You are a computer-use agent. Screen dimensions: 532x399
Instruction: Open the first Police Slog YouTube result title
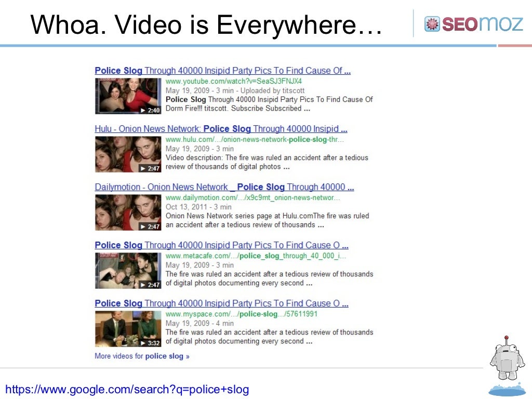222,71
